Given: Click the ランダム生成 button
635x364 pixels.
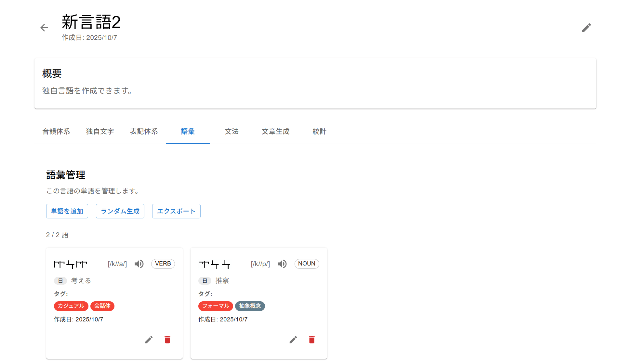Looking at the screenshot, I should (120, 211).
